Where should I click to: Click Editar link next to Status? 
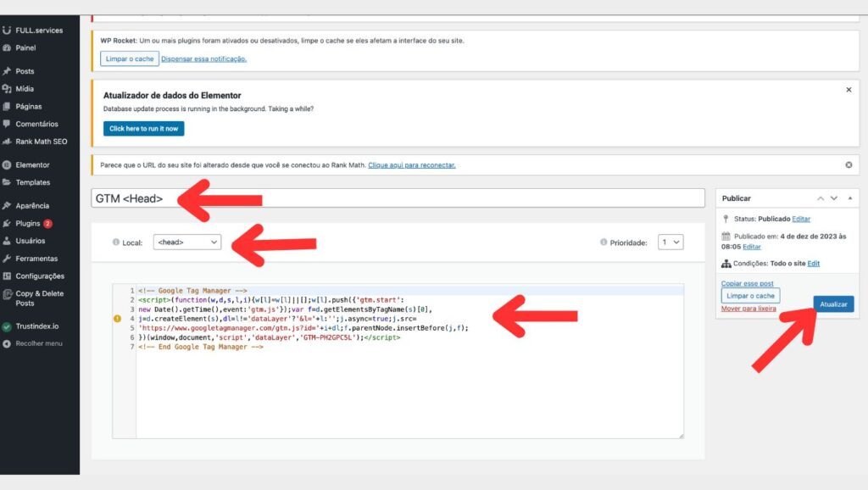pos(800,219)
